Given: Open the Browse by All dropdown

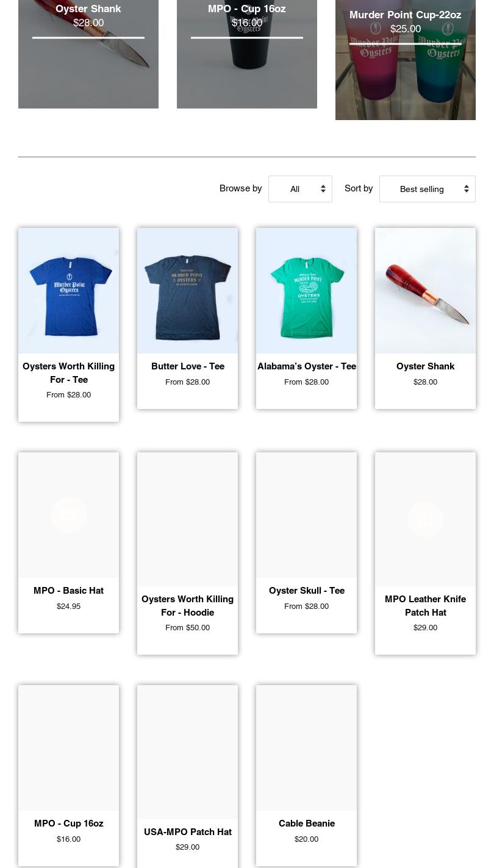Looking at the screenshot, I should pos(300,189).
